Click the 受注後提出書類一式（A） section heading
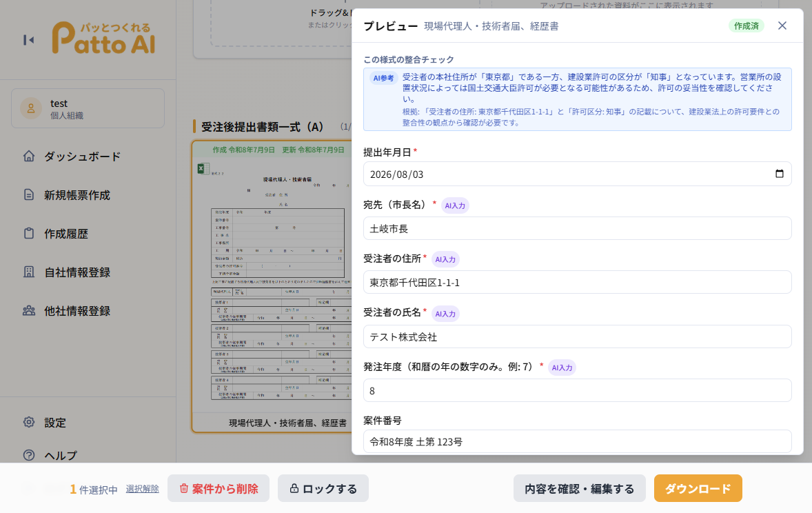 pyautogui.click(x=262, y=126)
